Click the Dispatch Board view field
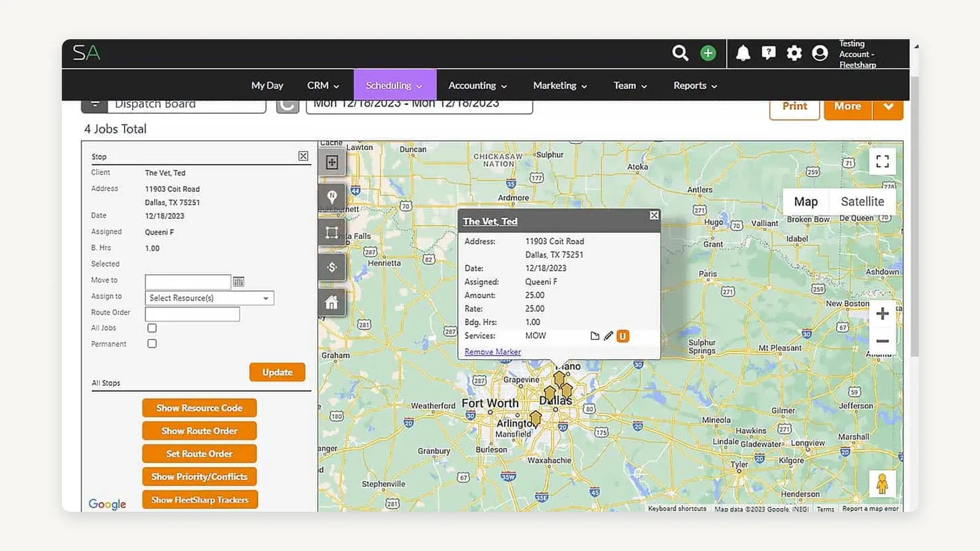The height and width of the screenshot is (551, 980). pyautogui.click(x=187, y=106)
